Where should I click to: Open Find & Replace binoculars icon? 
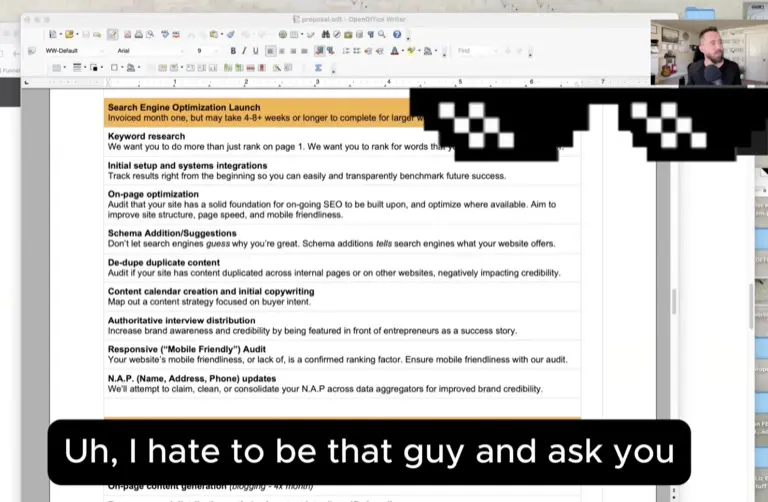click(x=326, y=34)
